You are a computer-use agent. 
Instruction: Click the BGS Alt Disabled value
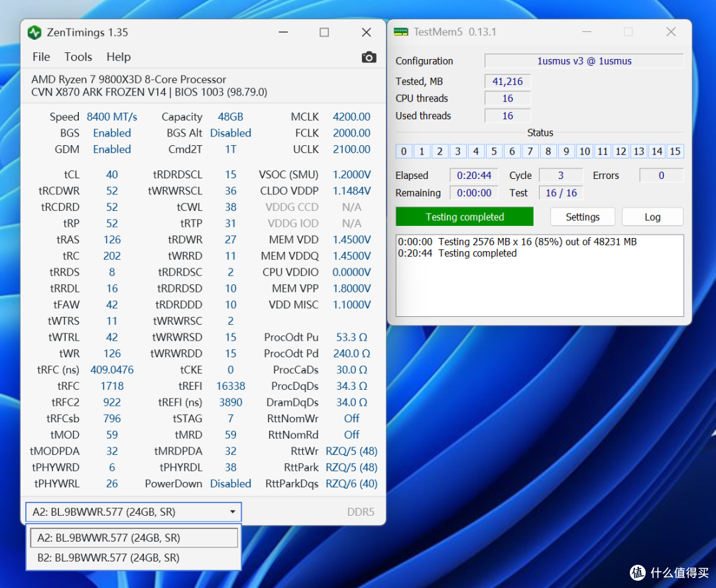click(231, 133)
